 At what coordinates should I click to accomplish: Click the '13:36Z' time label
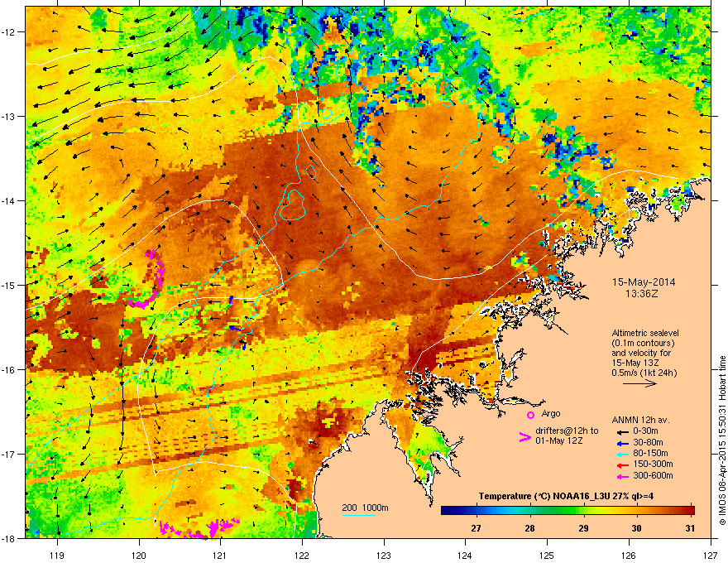pyautogui.click(x=642, y=294)
